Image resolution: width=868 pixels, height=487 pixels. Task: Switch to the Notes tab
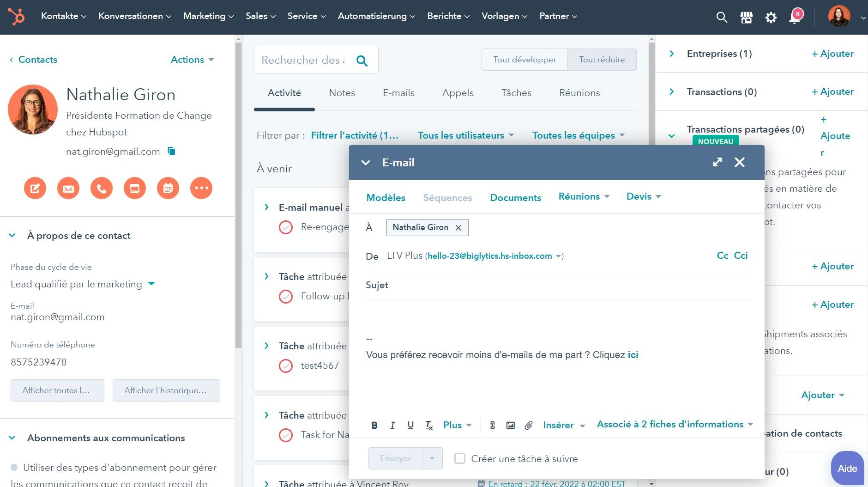[x=342, y=93]
